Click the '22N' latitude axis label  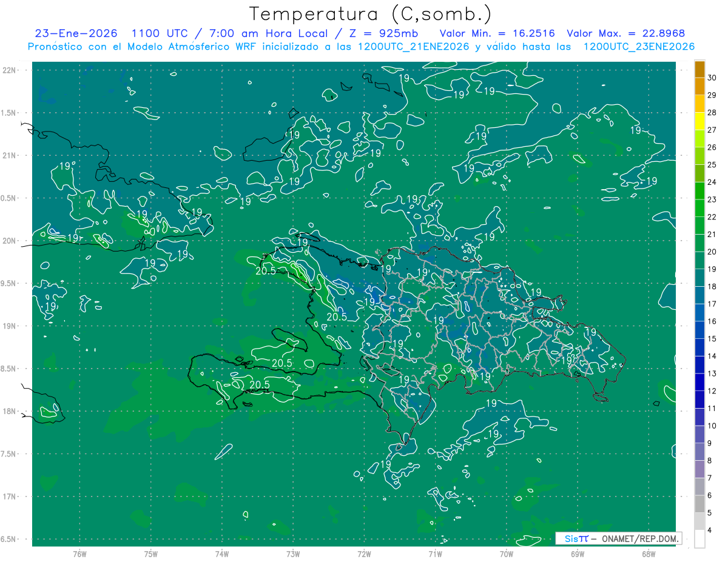9,70
